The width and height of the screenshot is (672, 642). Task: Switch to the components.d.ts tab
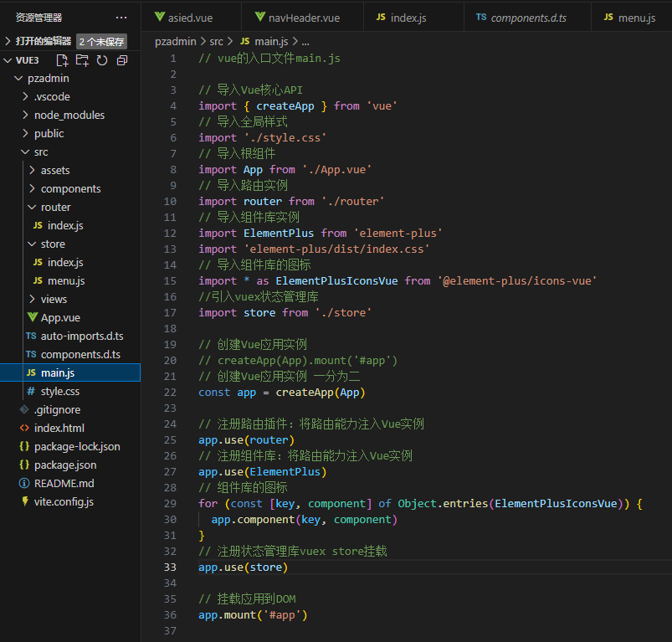click(527, 18)
